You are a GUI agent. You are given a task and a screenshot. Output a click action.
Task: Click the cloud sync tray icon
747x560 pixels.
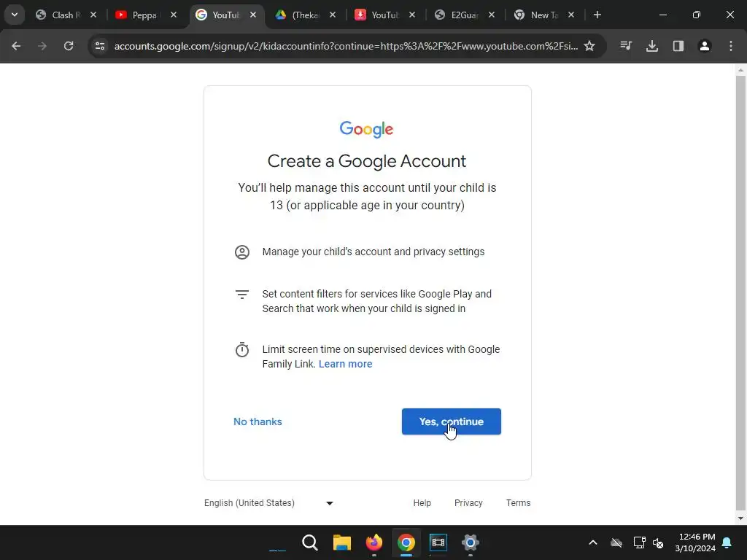pyautogui.click(x=616, y=542)
